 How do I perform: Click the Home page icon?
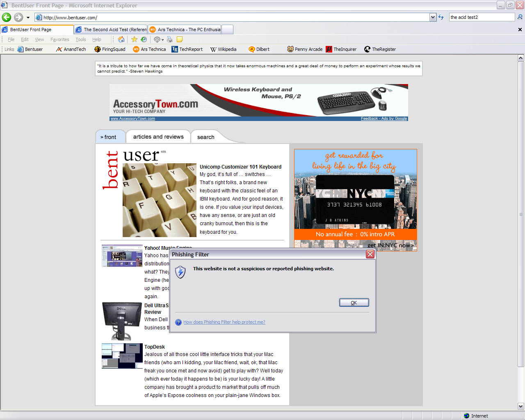click(x=121, y=39)
